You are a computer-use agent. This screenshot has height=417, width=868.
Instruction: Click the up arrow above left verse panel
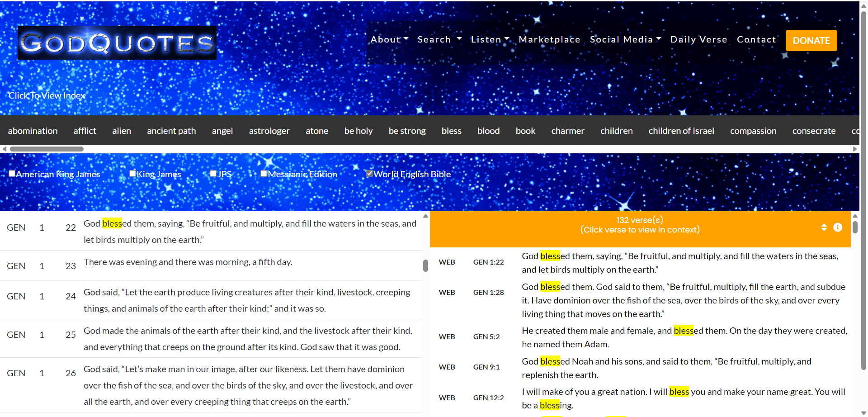pos(425,216)
